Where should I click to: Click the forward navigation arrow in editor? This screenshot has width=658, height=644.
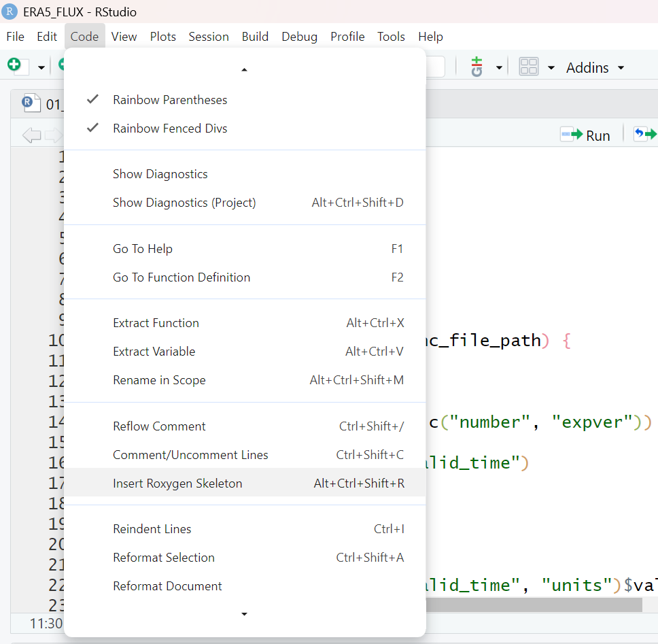pos(54,135)
